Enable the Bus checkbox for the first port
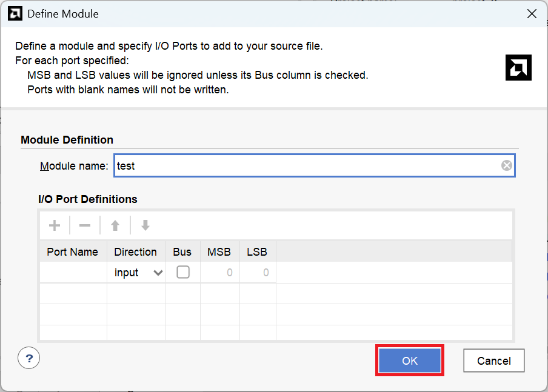The height and width of the screenshot is (392, 548). pyautogui.click(x=182, y=273)
